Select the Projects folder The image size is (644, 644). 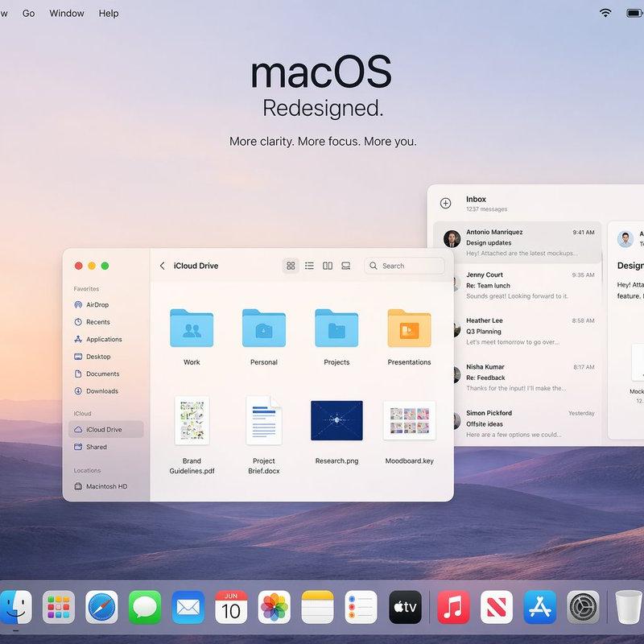336,328
